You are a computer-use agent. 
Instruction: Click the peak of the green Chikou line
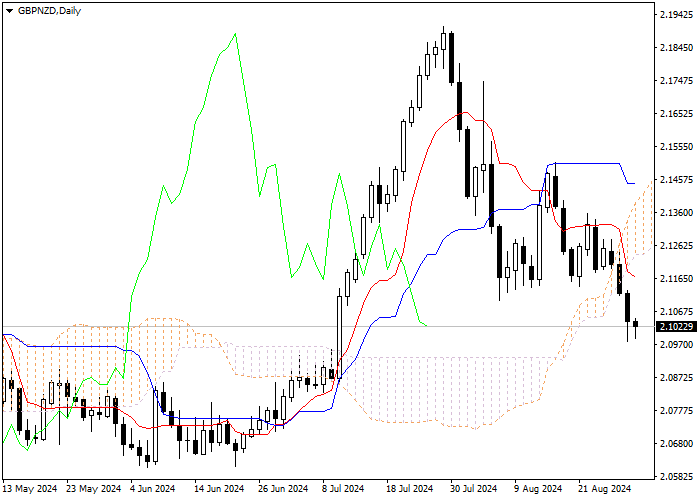click(235, 34)
